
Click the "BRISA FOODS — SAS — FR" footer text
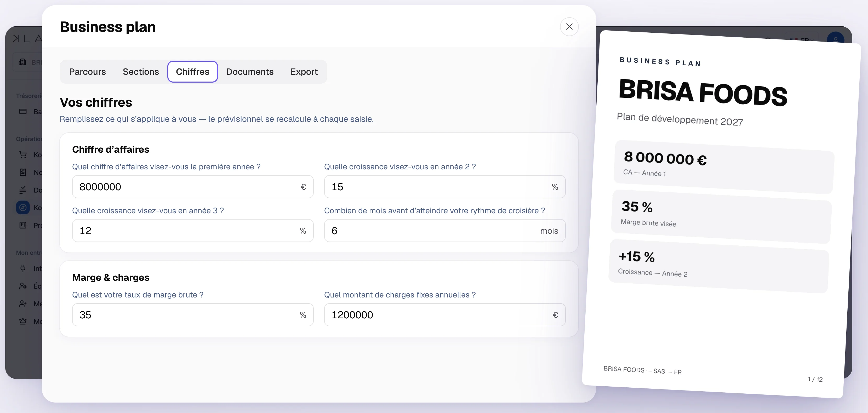642,370
